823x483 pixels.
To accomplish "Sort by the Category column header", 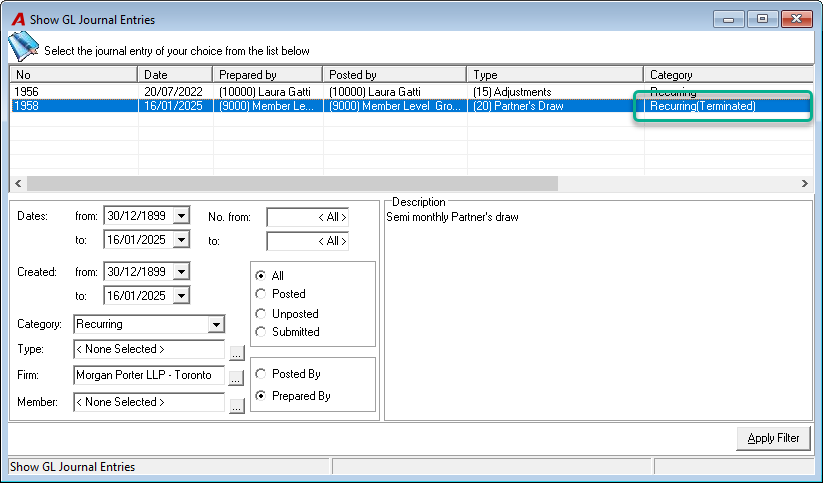I will [729, 75].
